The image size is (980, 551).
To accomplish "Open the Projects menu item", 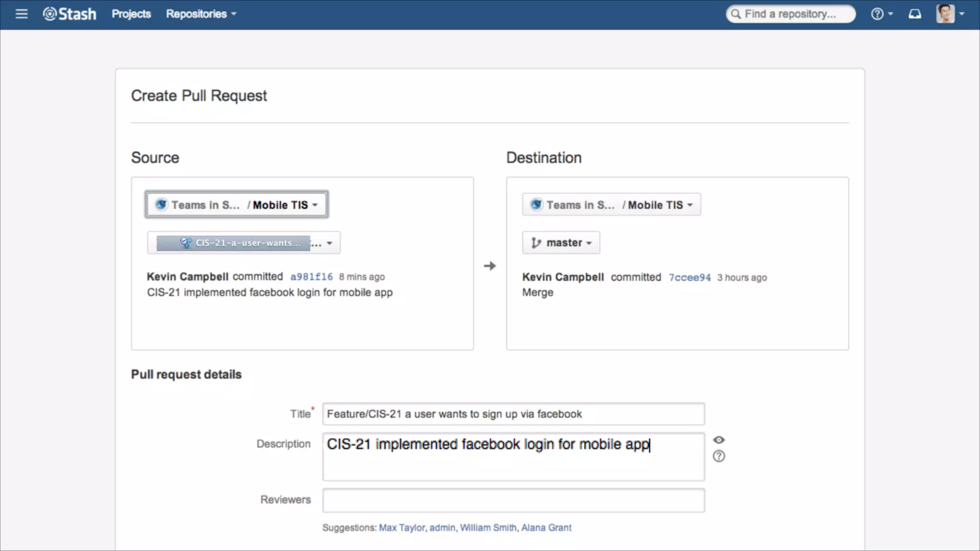I will tap(131, 14).
